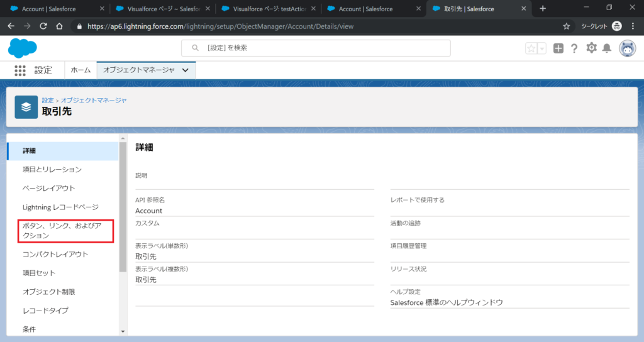Open the Favorites star icon
Screen dimensions: 644x342
[531, 48]
